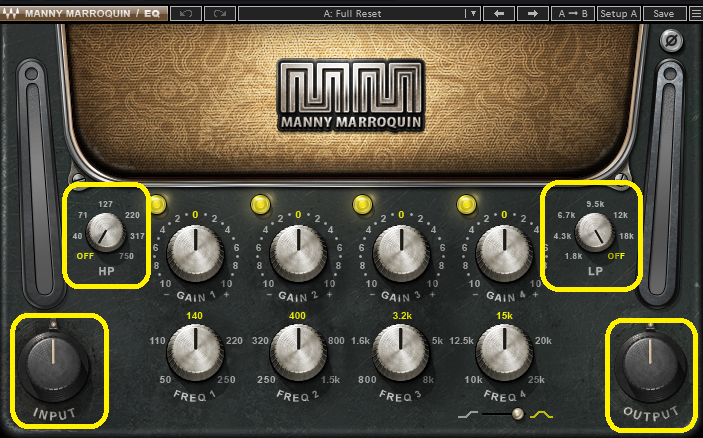The image size is (703, 438).
Task: Click the GAIN 3 knob
Action: coord(401,252)
